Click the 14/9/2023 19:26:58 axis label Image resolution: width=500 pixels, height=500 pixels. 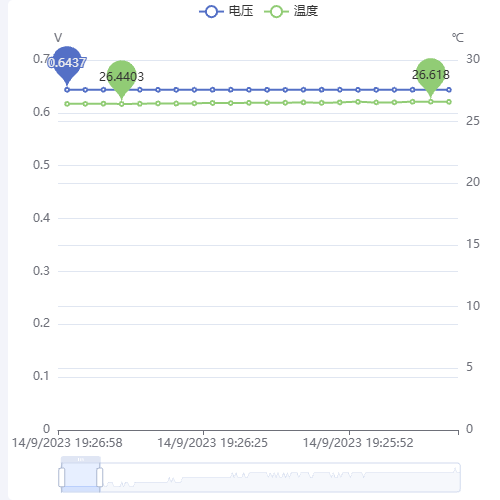click(67, 443)
